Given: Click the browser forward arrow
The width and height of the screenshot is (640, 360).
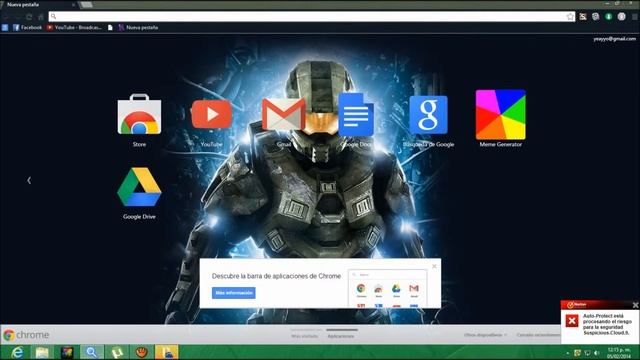Looking at the screenshot, I should tap(18, 17).
